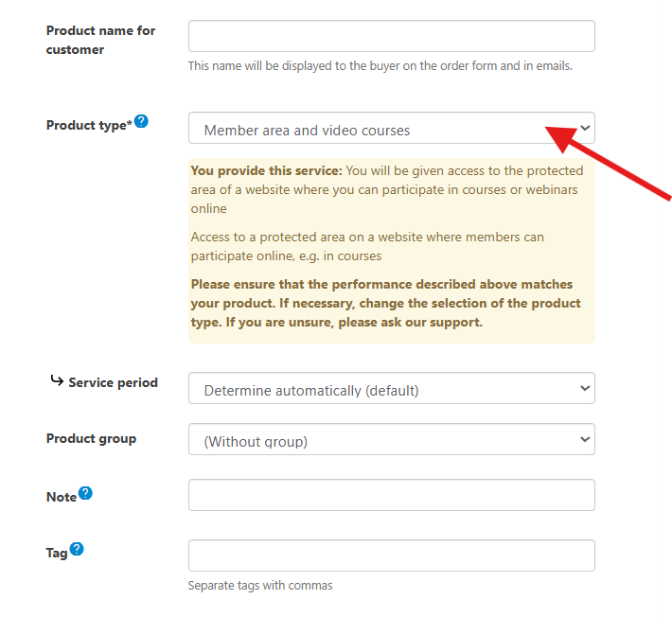The image size is (672, 617).
Task: Click the 'Separate tags with commas' hint
Action: (x=260, y=585)
